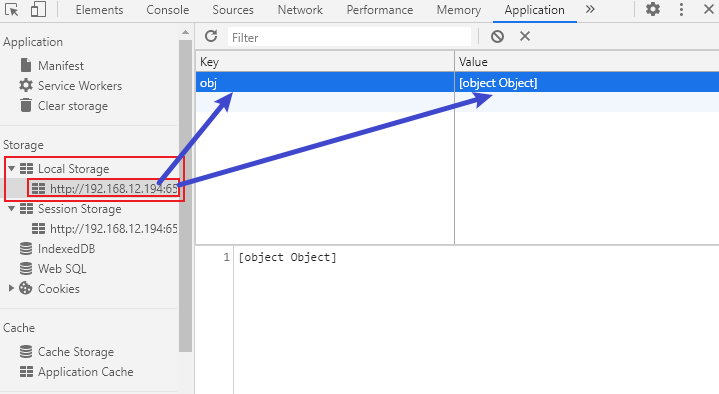Click the Filter input field
Image resolution: width=719 pixels, height=394 pixels.
[x=349, y=37]
